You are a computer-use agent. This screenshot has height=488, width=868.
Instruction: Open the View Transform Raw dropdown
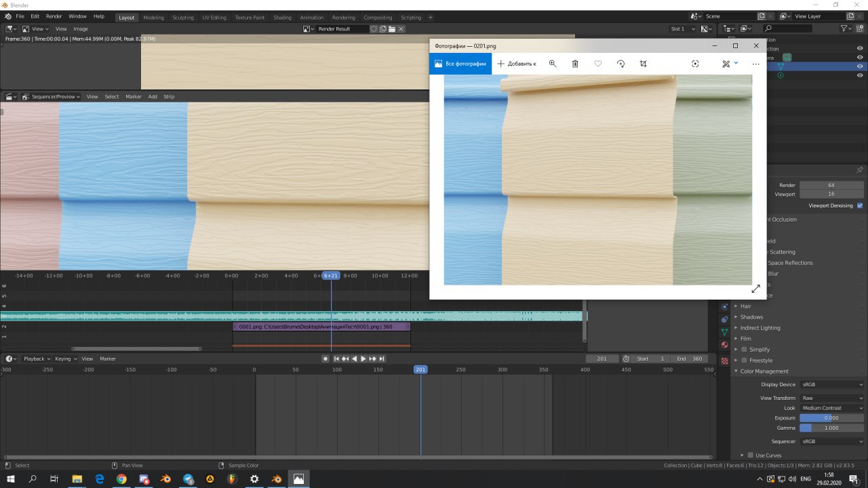point(832,398)
